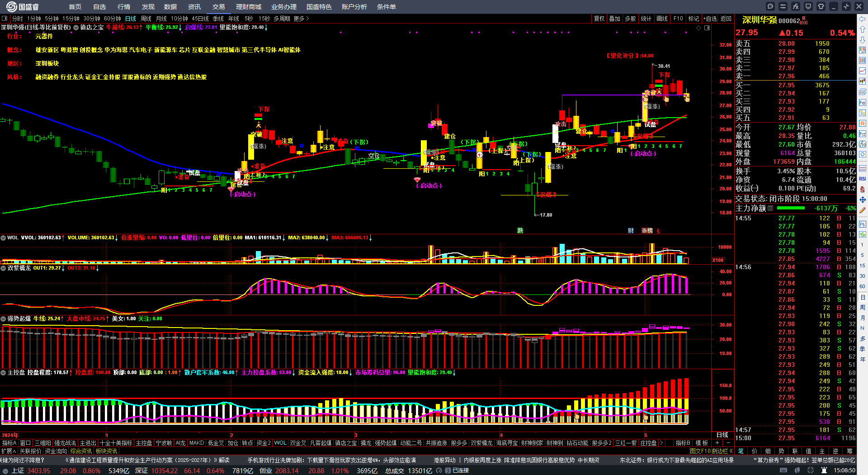The image size is (868, 475).
Task: Expand the WOL indicator panel dropdown arrow
Action: 3,237
